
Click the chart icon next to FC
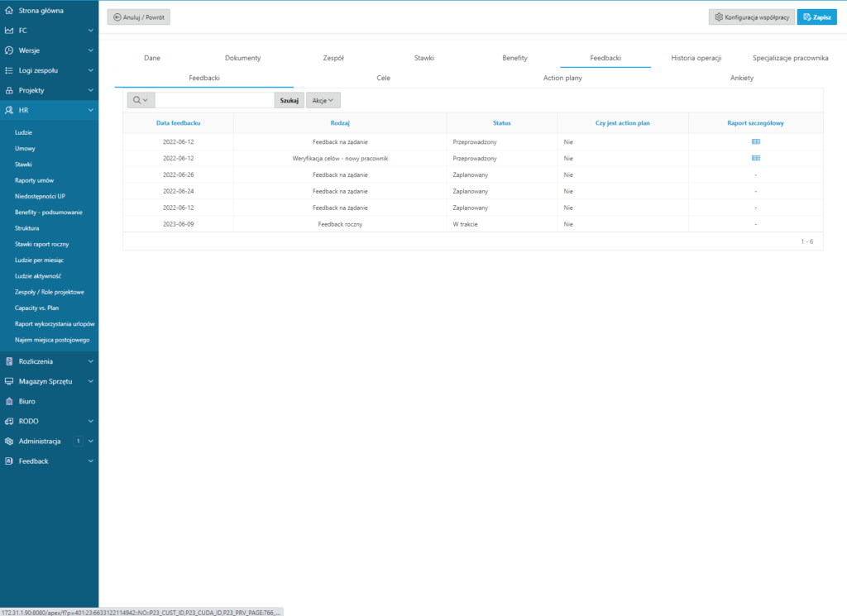click(x=8, y=31)
